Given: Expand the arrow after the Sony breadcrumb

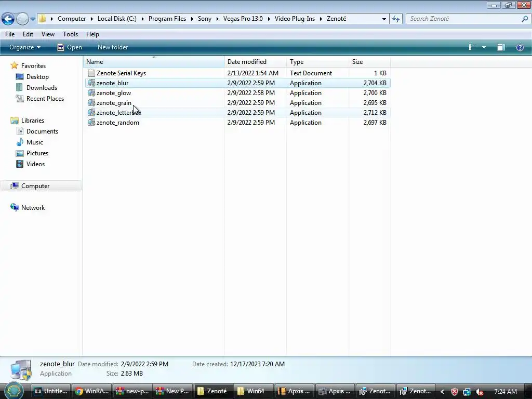Looking at the screenshot, I should (218, 19).
